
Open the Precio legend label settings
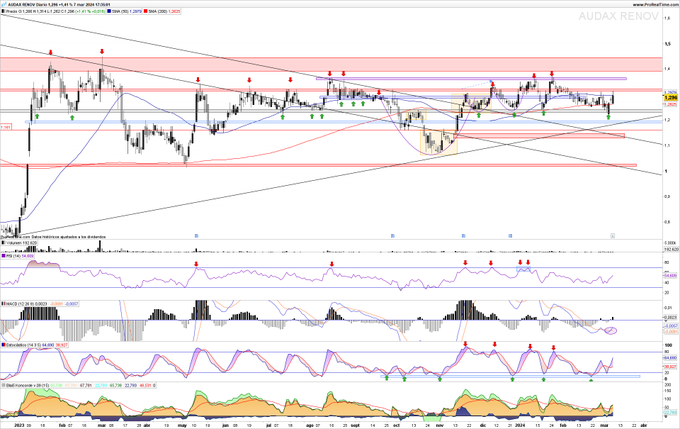pyautogui.click(x=10, y=11)
